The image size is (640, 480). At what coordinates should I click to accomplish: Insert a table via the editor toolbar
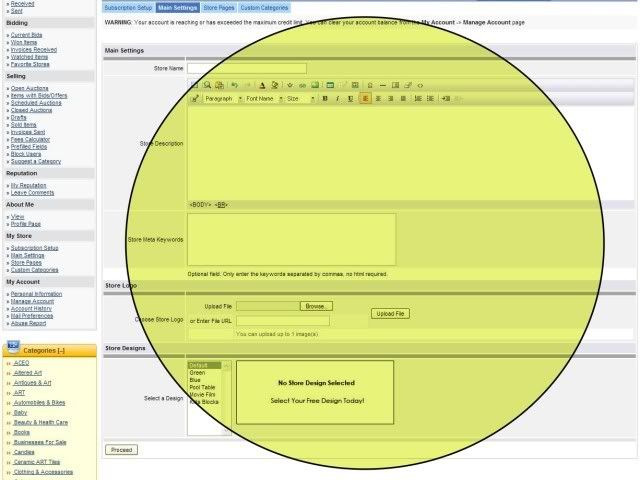330,85
